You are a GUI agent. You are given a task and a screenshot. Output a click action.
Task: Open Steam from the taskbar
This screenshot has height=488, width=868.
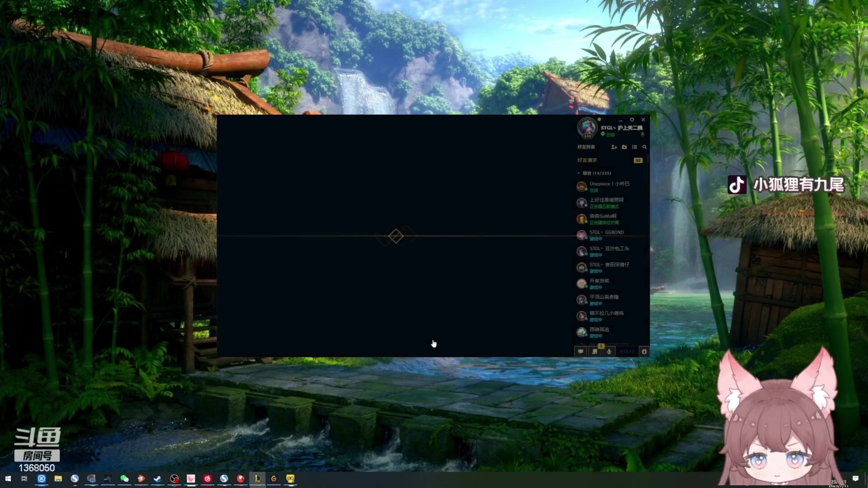157,479
